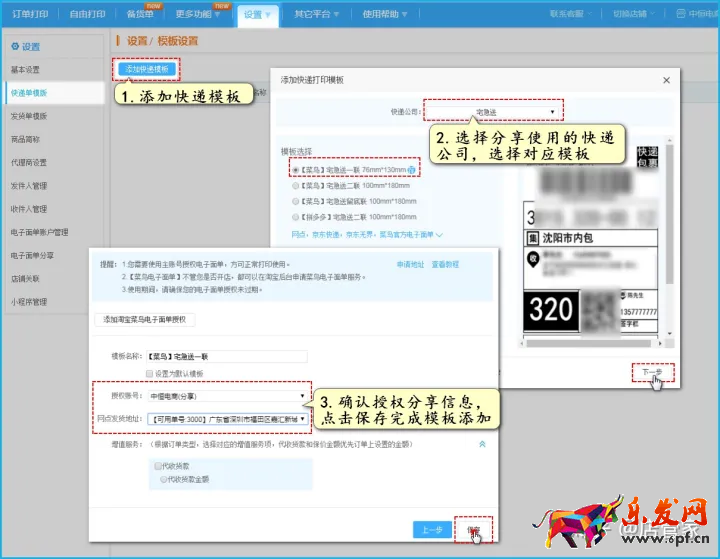Click the 上一步 button

[x=430, y=529]
